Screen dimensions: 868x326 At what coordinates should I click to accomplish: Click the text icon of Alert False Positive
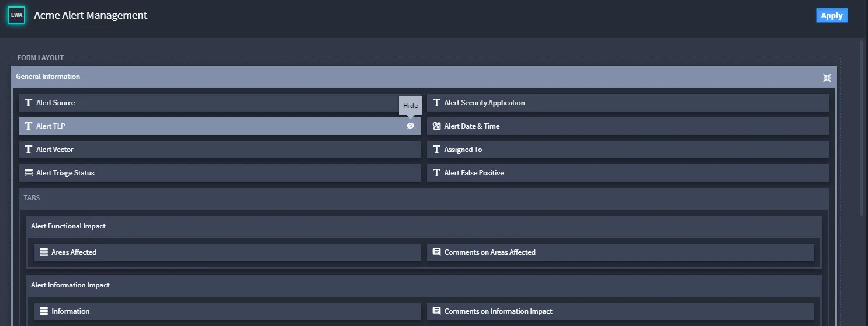(436, 173)
